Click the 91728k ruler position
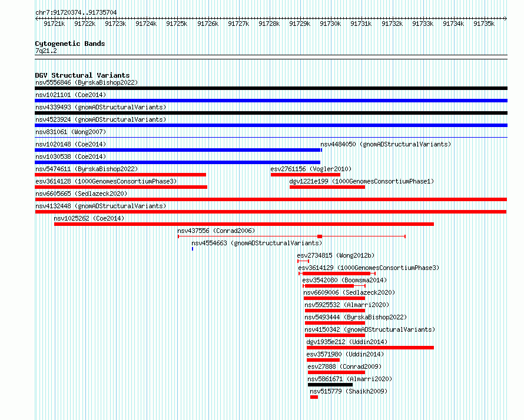This screenshot has width=524, height=420. coord(269,24)
